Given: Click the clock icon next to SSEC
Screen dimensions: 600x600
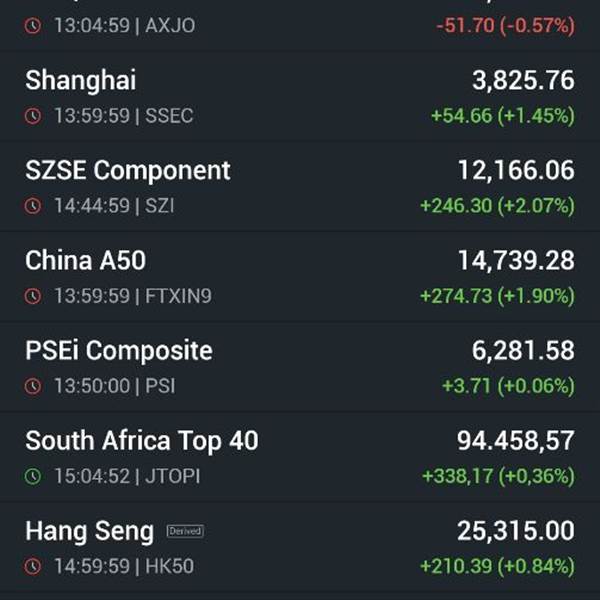Looking at the screenshot, I should (x=33, y=116).
